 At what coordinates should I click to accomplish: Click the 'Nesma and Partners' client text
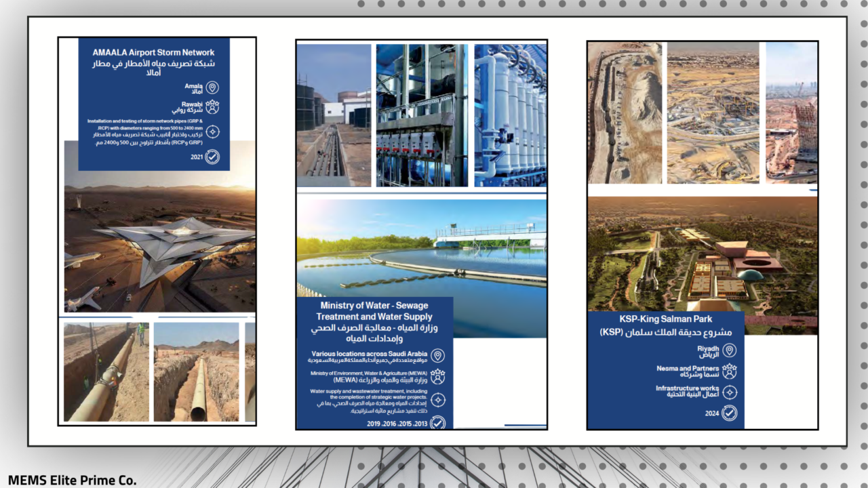(687, 369)
